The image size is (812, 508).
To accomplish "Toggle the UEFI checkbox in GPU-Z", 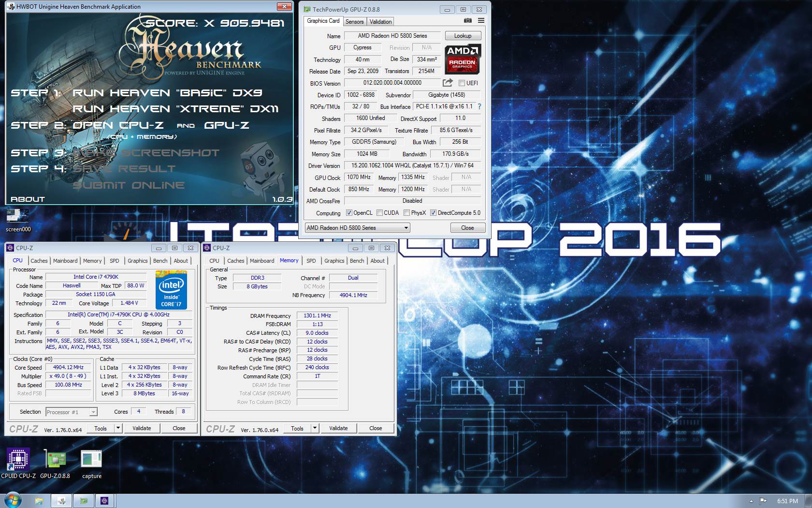I will pos(462,83).
